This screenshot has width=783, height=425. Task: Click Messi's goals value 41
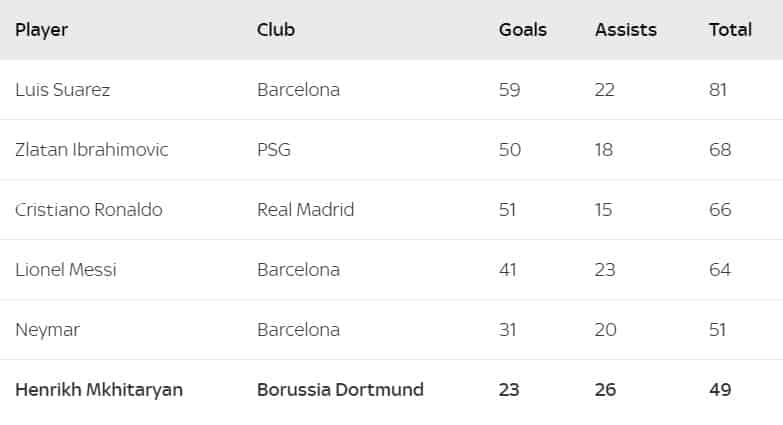click(509, 270)
